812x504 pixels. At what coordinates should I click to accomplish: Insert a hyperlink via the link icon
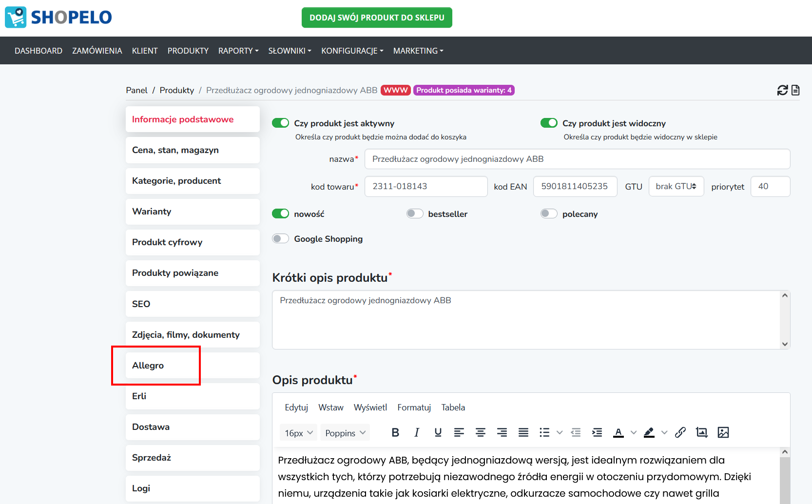click(x=680, y=432)
